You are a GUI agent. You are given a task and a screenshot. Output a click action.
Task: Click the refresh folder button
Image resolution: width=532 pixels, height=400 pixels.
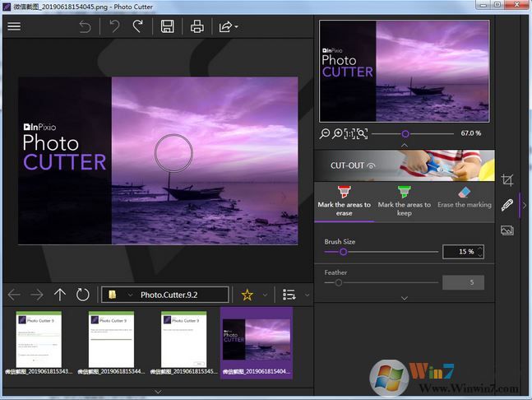click(82, 295)
